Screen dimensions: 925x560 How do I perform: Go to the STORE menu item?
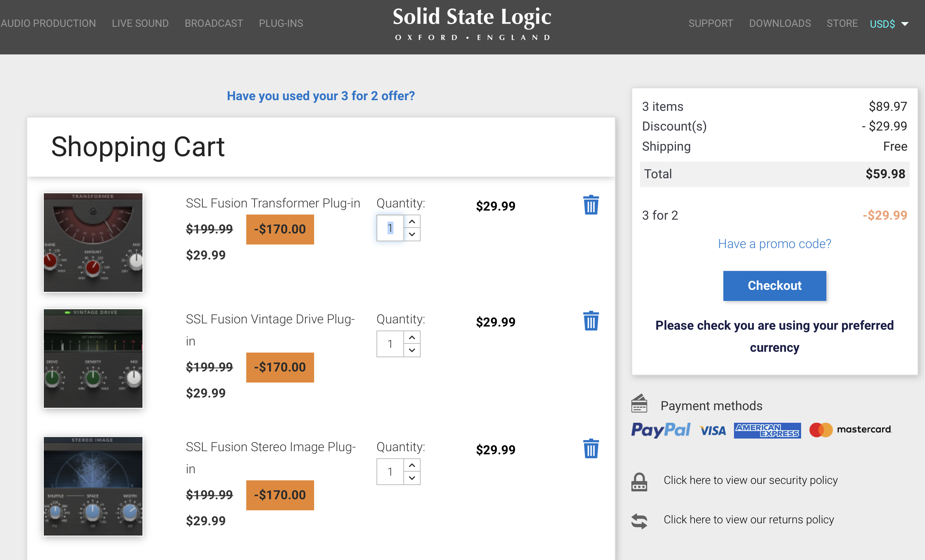pos(842,23)
